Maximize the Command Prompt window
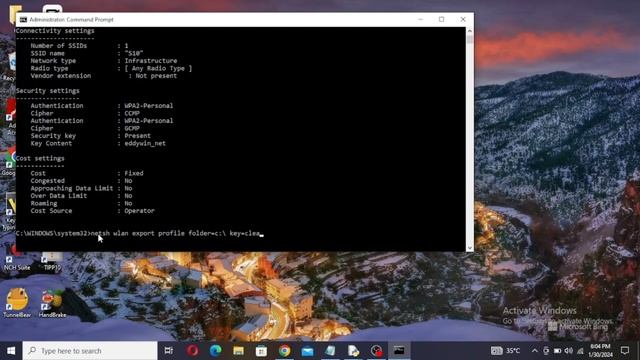 pyautogui.click(x=442, y=19)
